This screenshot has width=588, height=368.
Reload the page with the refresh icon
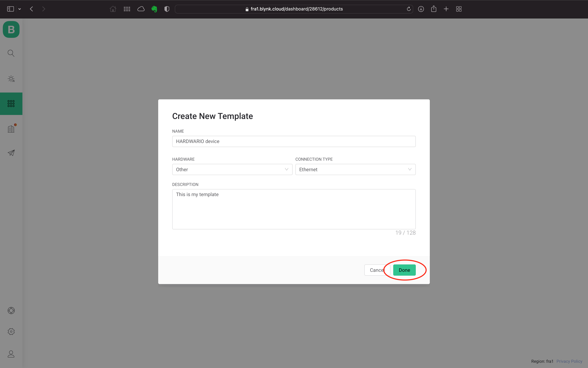pos(409,9)
